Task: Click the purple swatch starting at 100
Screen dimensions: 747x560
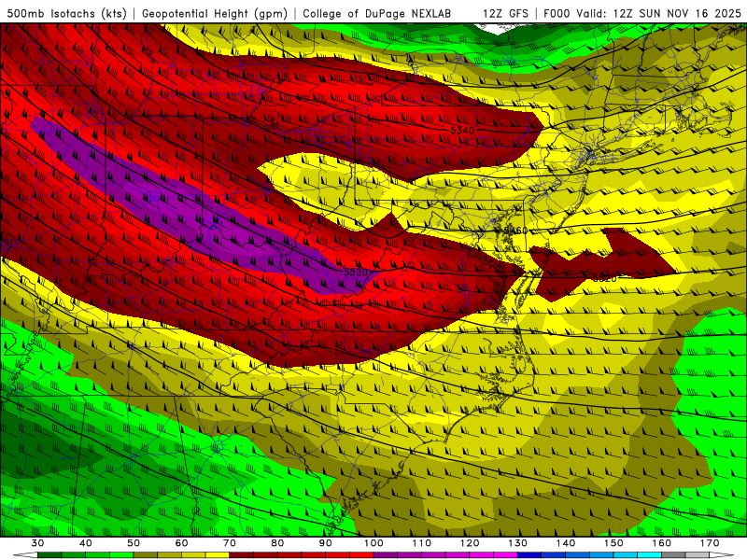Action: [386, 555]
